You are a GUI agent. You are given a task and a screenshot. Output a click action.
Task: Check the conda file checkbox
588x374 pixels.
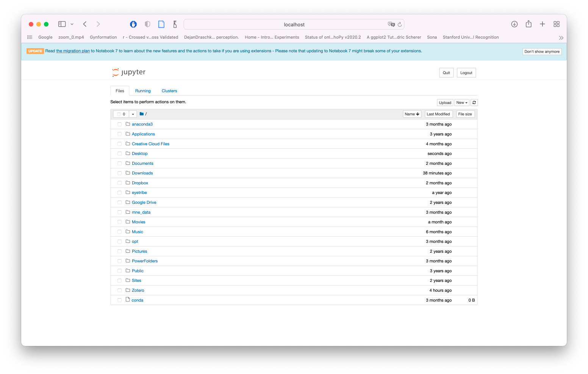[x=120, y=300]
